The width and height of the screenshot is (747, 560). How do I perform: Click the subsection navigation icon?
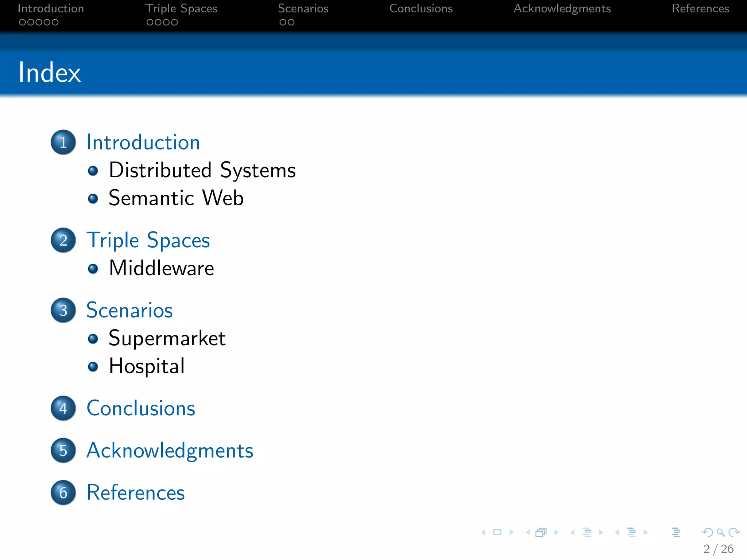pyautogui.click(x=587, y=532)
